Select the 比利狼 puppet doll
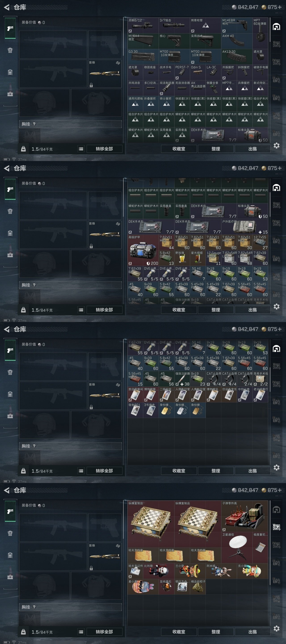286x644 pixels. 159,571
